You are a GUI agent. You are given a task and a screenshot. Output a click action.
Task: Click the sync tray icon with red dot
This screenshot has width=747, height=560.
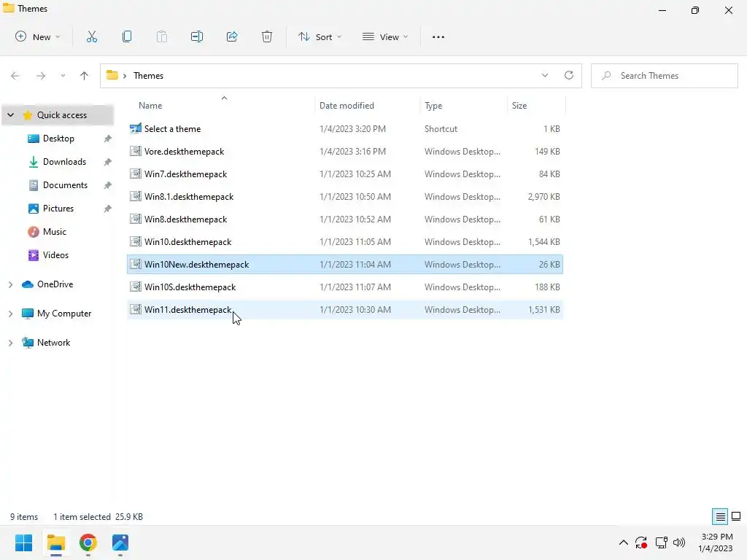[641, 542]
